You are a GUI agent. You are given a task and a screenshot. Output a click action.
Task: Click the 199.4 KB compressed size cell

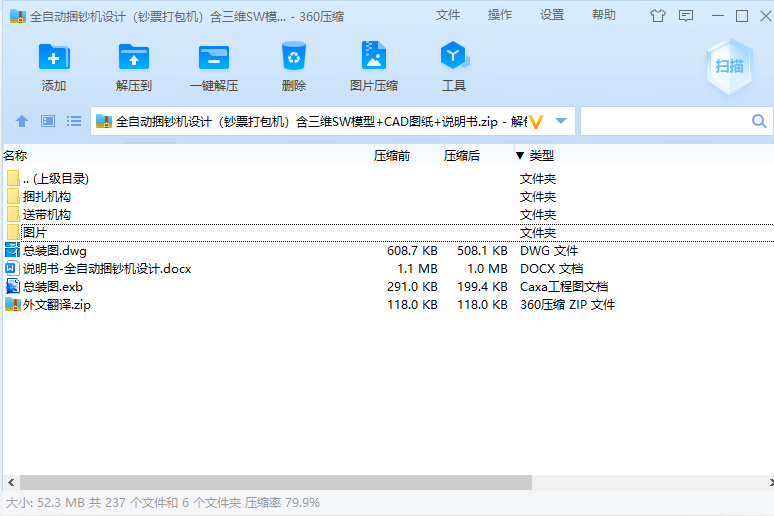482,287
